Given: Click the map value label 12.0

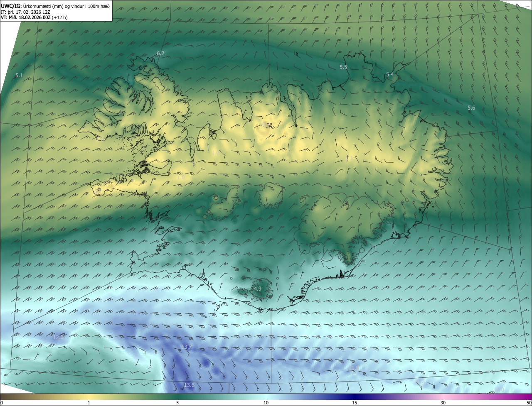Looking at the screenshot, I should pos(58,337).
